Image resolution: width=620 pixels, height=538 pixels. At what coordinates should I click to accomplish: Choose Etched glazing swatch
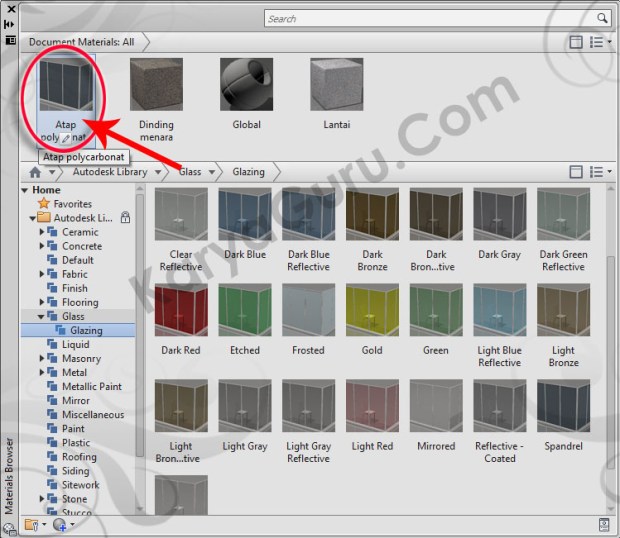(245, 310)
